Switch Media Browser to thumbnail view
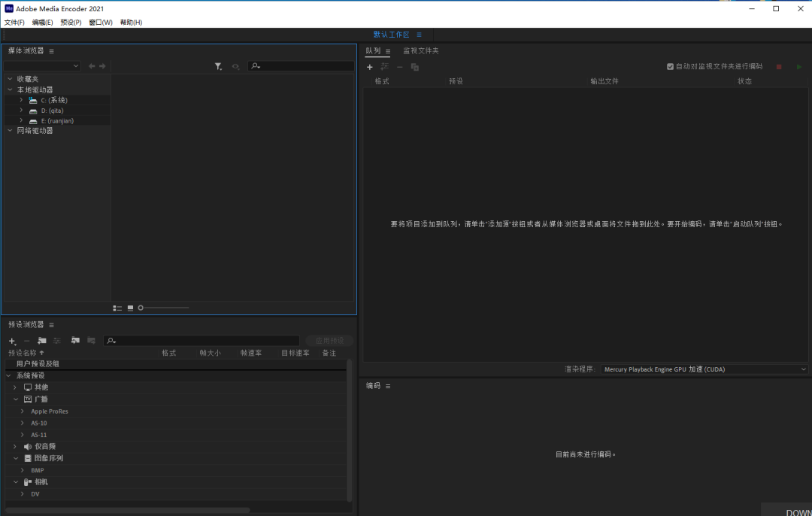The image size is (812, 516). (x=131, y=308)
